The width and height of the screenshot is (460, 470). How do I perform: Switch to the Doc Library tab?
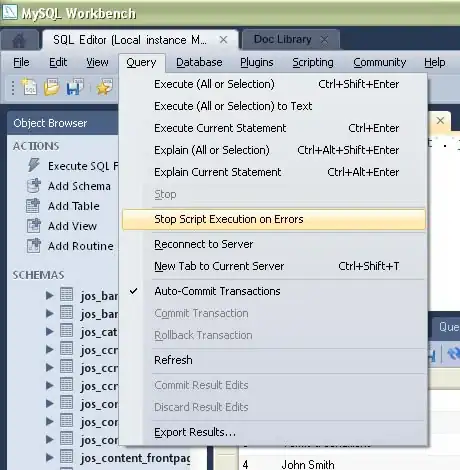tap(283, 39)
